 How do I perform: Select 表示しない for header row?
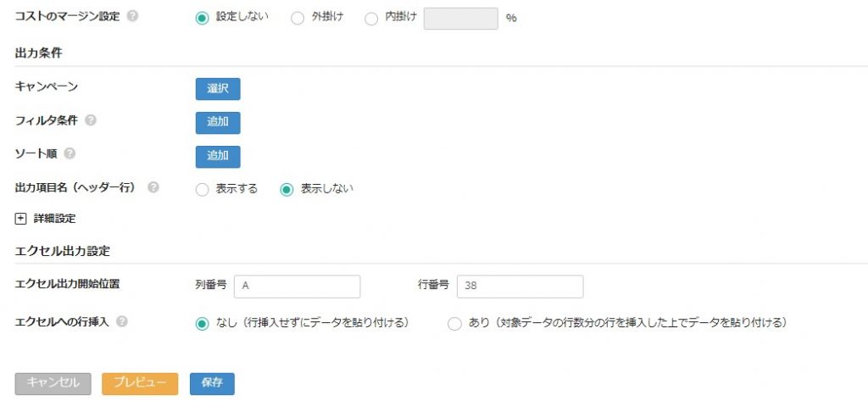coord(287,190)
